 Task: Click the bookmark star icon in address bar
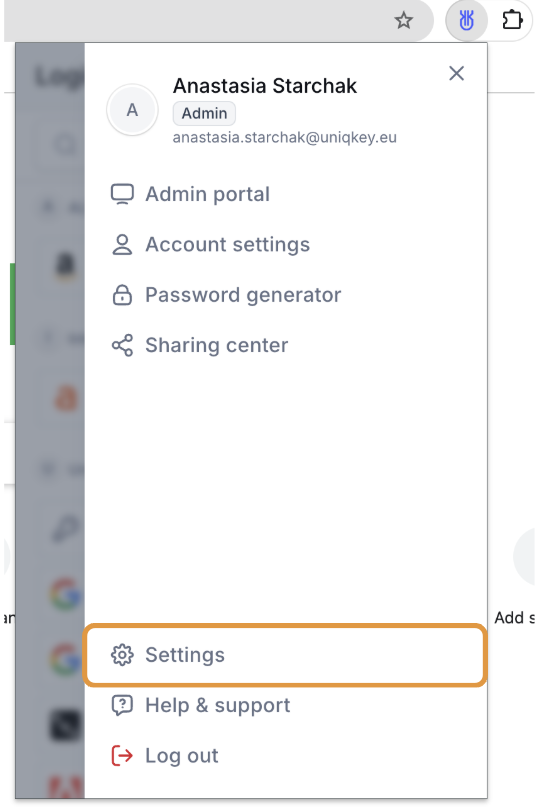click(403, 21)
